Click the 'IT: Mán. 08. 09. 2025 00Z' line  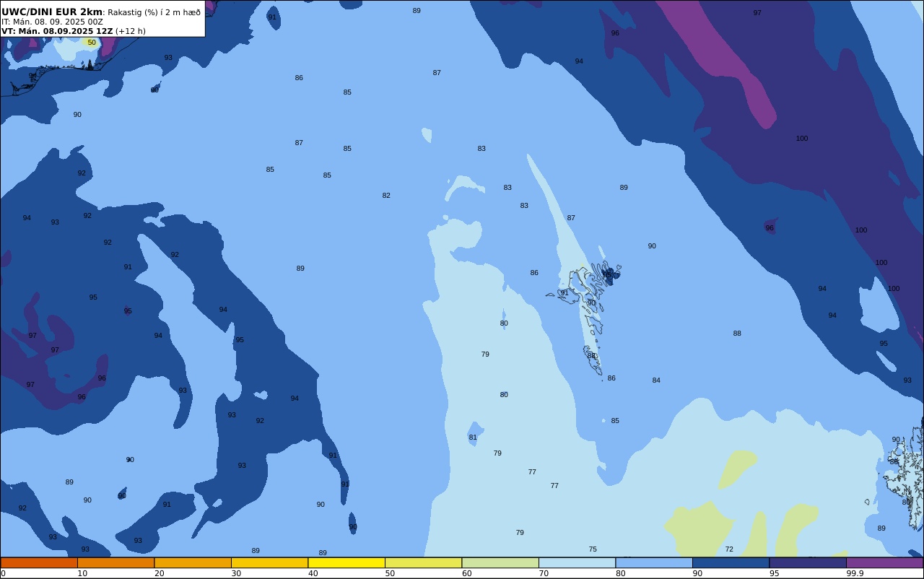pos(52,22)
